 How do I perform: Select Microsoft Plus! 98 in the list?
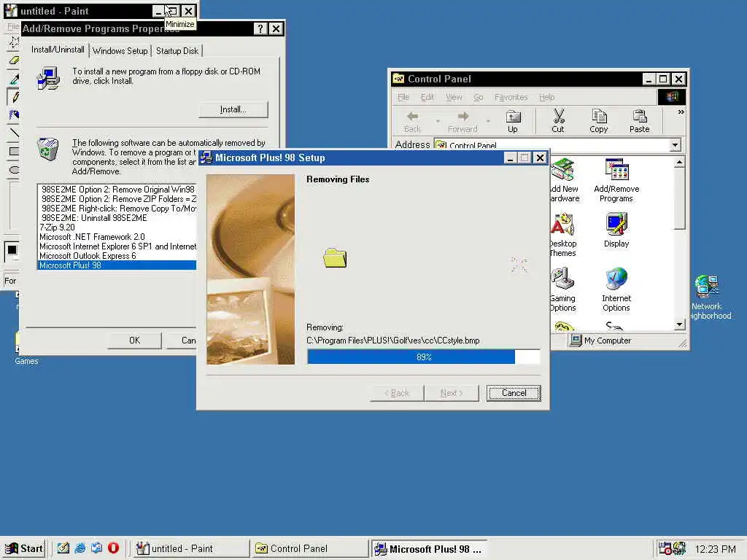pyautogui.click(x=117, y=265)
